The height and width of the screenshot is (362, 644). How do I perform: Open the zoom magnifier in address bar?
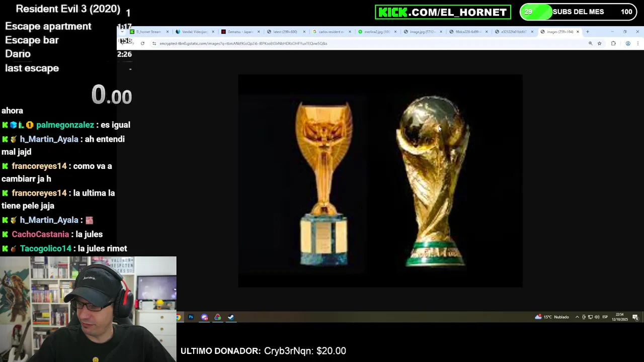click(590, 43)
